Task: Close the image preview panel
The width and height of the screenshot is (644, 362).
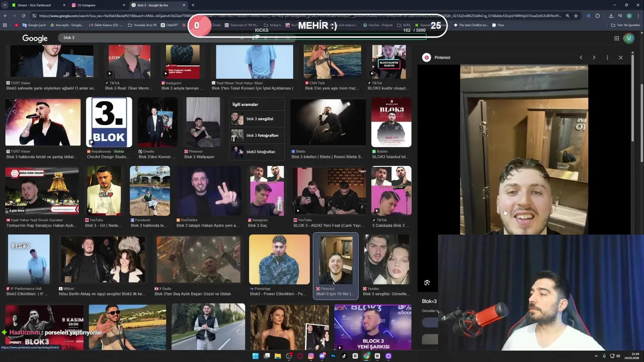Action: [620, 57]
